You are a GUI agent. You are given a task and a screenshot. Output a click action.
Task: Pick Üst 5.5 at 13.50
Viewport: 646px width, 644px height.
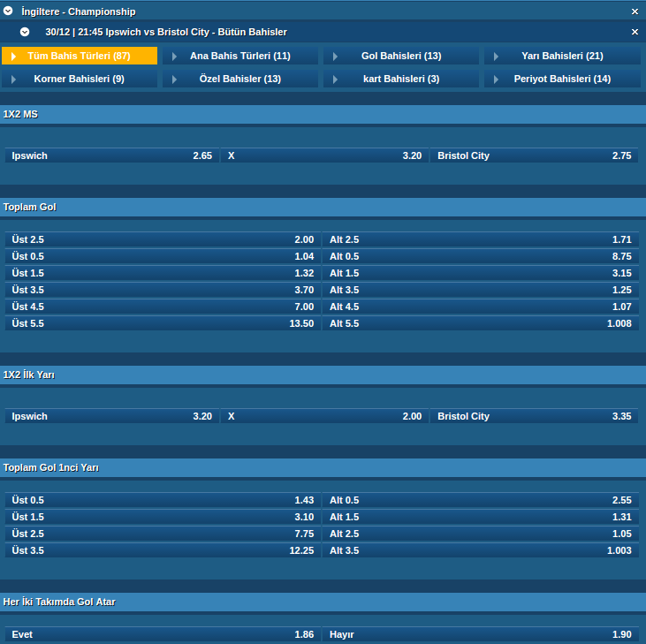[163, 323]
